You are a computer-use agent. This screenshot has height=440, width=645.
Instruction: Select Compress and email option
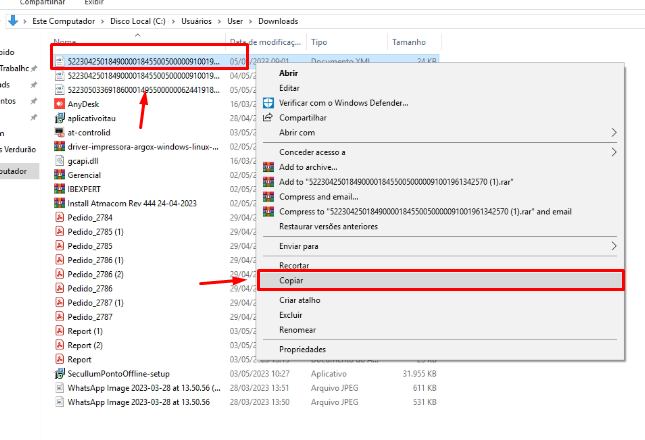[x=320, y=196]
